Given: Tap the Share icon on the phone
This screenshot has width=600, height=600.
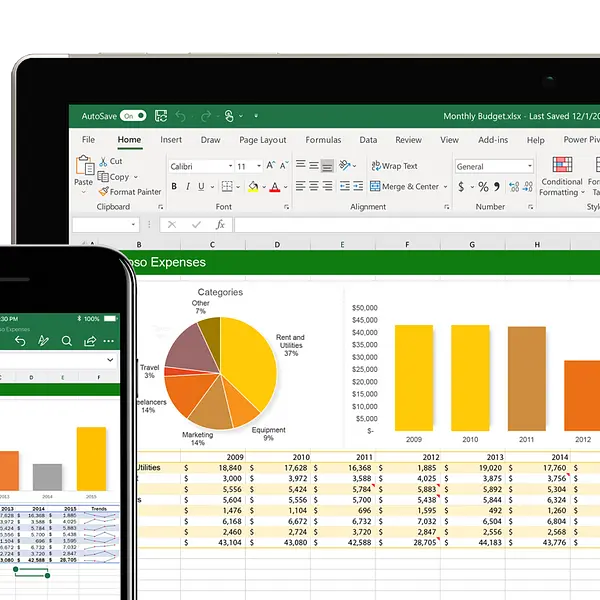Looking at the screenshot, I should (x=90, y=341).
